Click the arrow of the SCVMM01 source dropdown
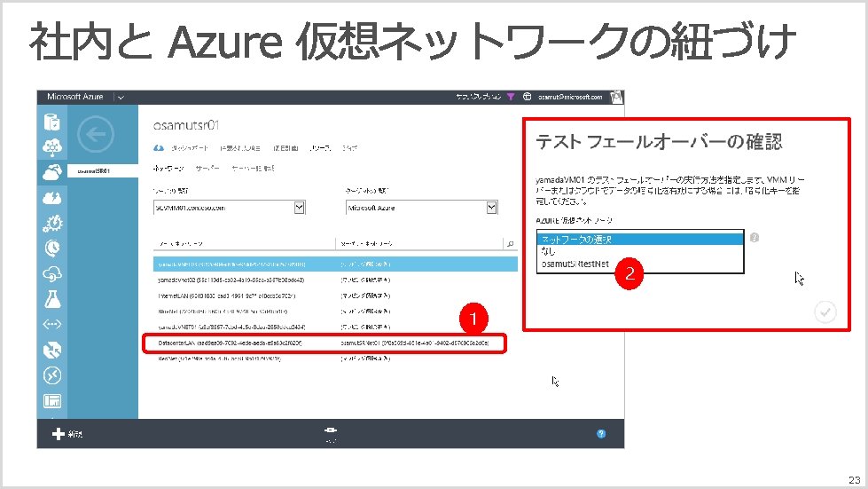The image size is (868, 489). [x=300, y=208]
